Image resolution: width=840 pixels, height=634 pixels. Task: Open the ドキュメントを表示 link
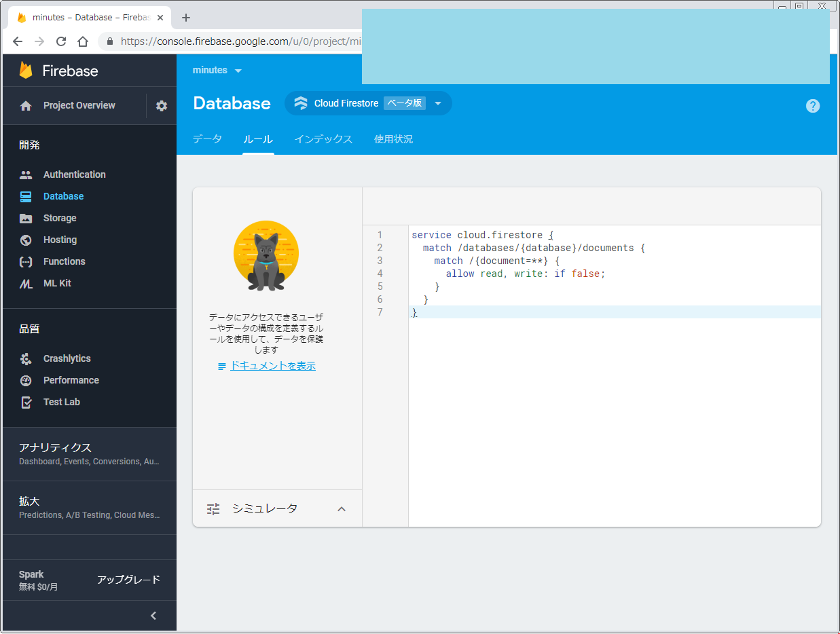click(273, 366)
